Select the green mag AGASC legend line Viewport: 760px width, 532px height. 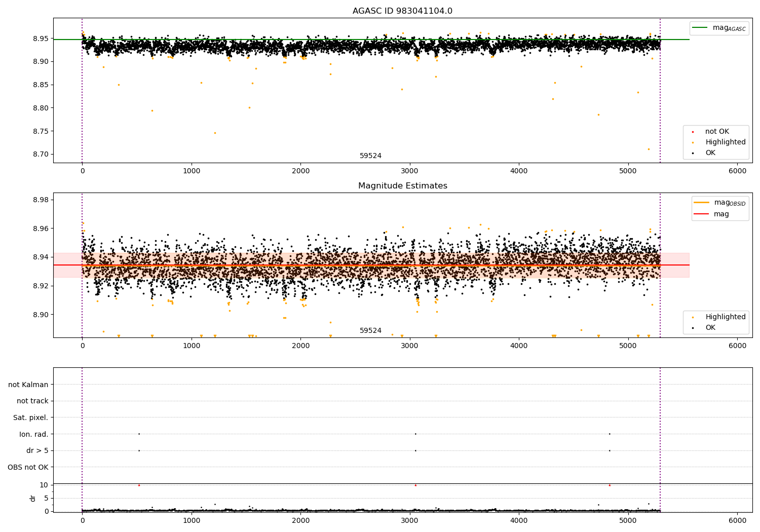coord(700,28)
